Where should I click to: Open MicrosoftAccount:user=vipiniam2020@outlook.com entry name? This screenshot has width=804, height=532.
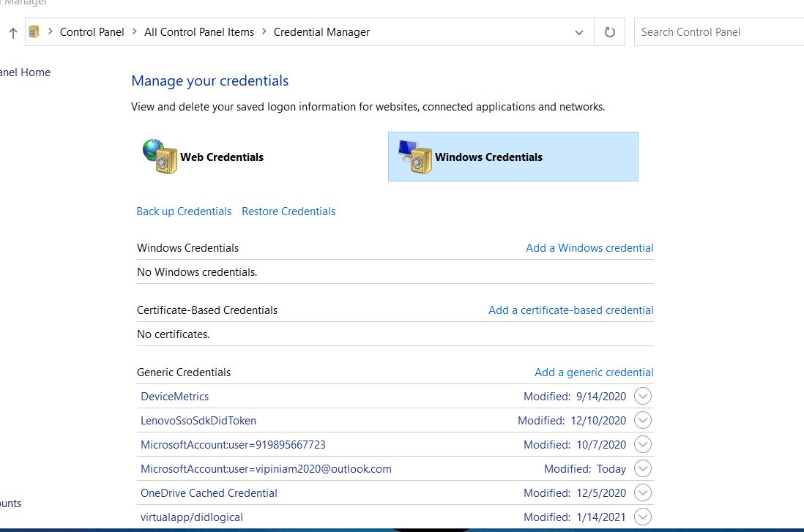click(266, 468)
